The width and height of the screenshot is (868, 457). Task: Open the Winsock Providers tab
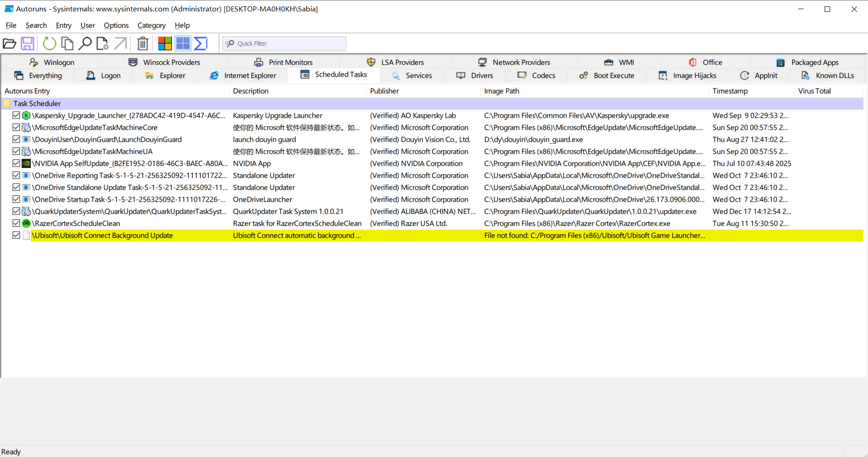tap(164, 62)
